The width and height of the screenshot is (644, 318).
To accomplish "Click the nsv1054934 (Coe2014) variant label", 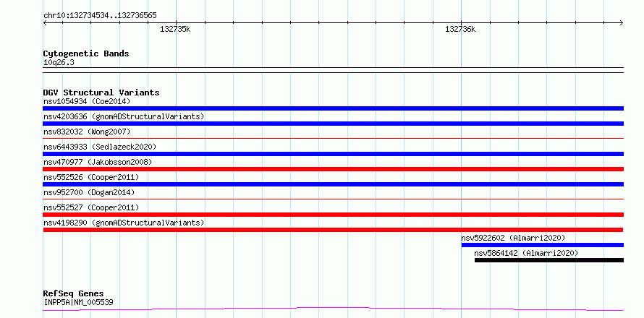I will coord(87,101).
